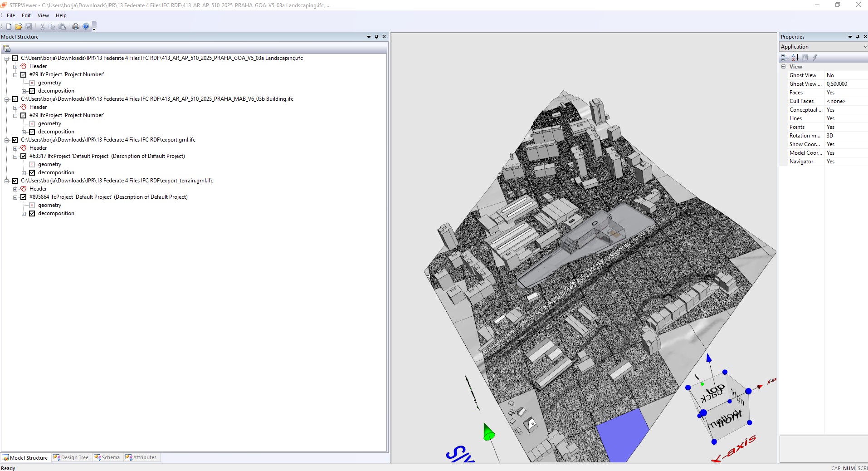The width and height of the screenshot is (868, 471).
Task: Sort properties alphabetically with A-Z icon
Action: click(795, 58)
